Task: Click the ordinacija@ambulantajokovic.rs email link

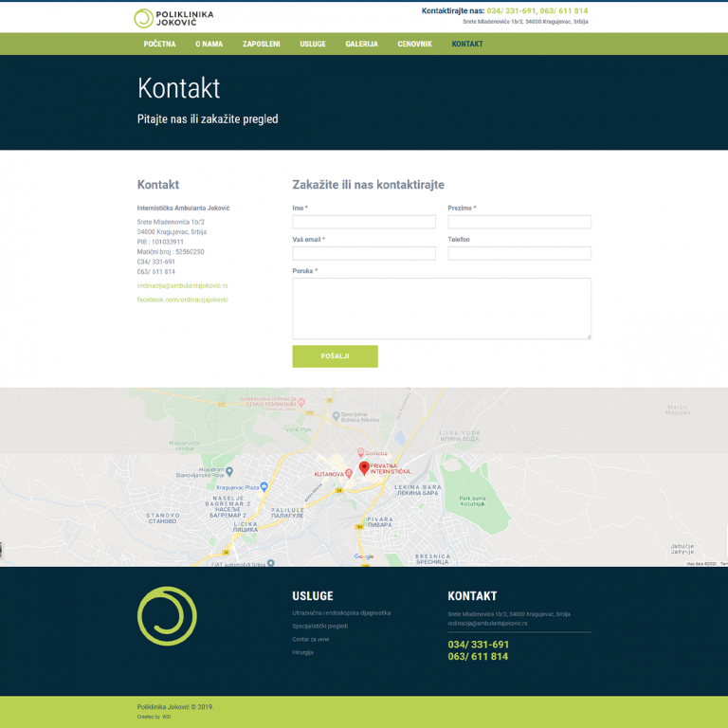Action: [x=182, y=285]
